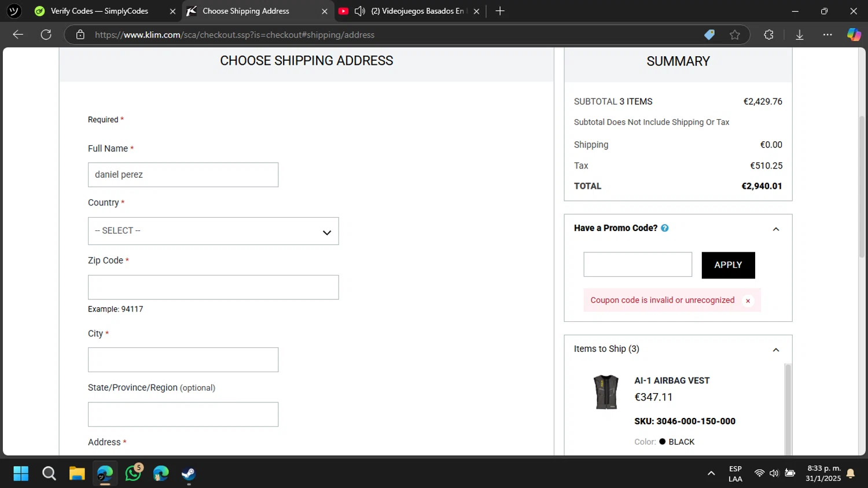This screenshot has width=868, height=488.
Task: Click the Zip Code input field
Action: (213, 287)
